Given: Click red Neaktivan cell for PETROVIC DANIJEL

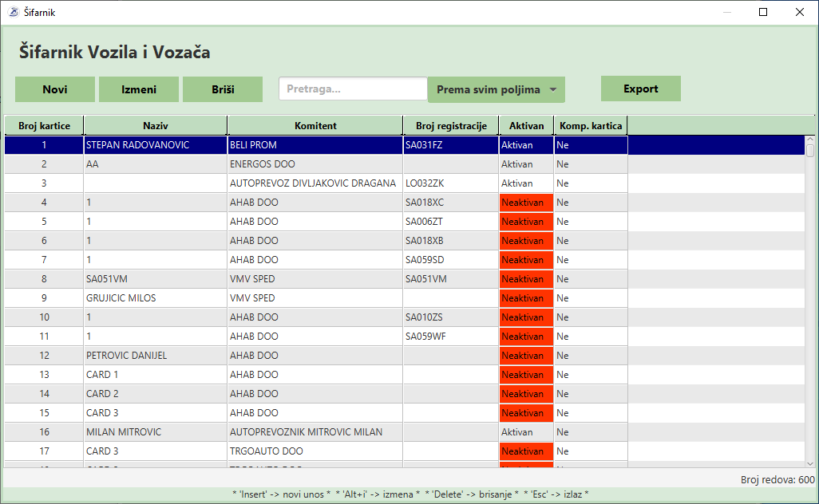Looking at the screenshot, I should [x=526, y=356].
